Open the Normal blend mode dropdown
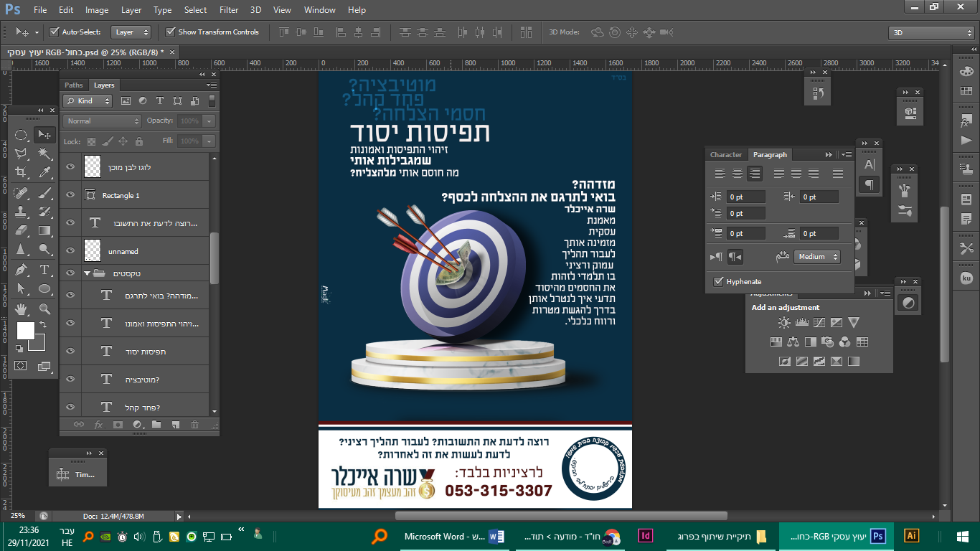The width and height of the screenshot is (980, 551). pyautogui.click(x=102, y=121)
